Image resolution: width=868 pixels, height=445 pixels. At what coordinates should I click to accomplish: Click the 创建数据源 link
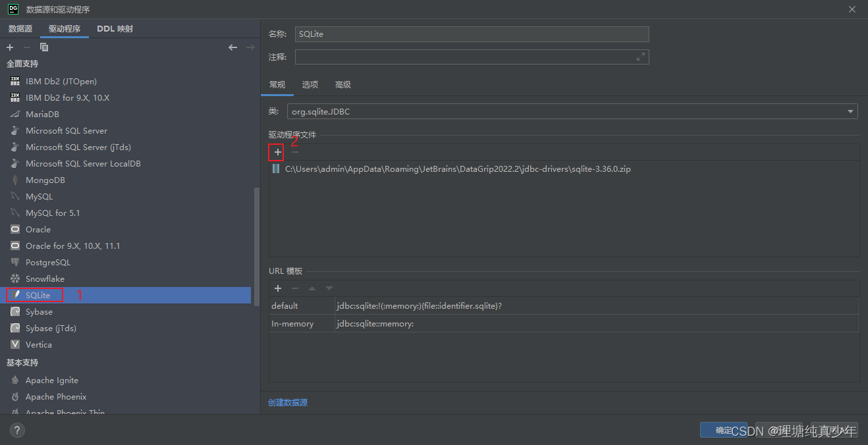point(288,401)
